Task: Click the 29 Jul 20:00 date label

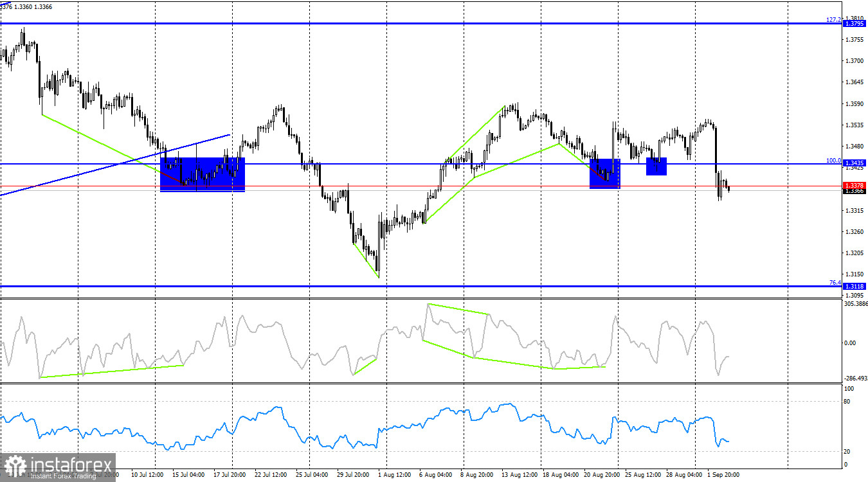Action: point(352,475)
